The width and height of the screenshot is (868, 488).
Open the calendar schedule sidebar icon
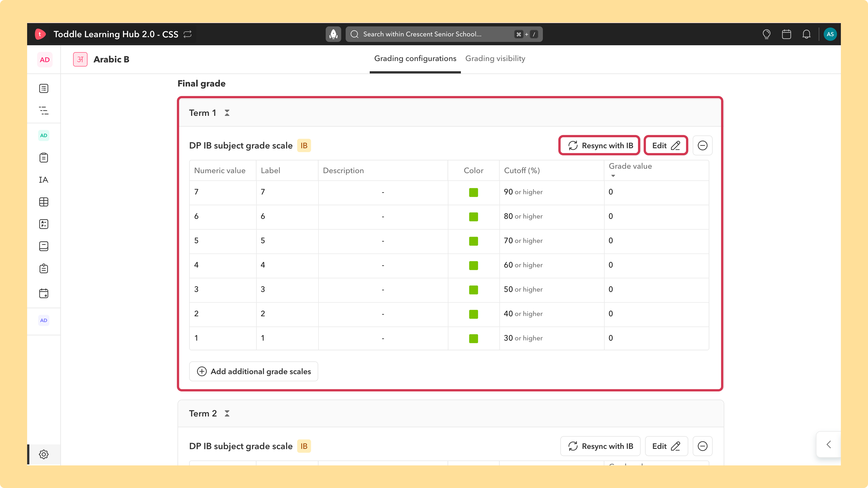click(44, 293)
